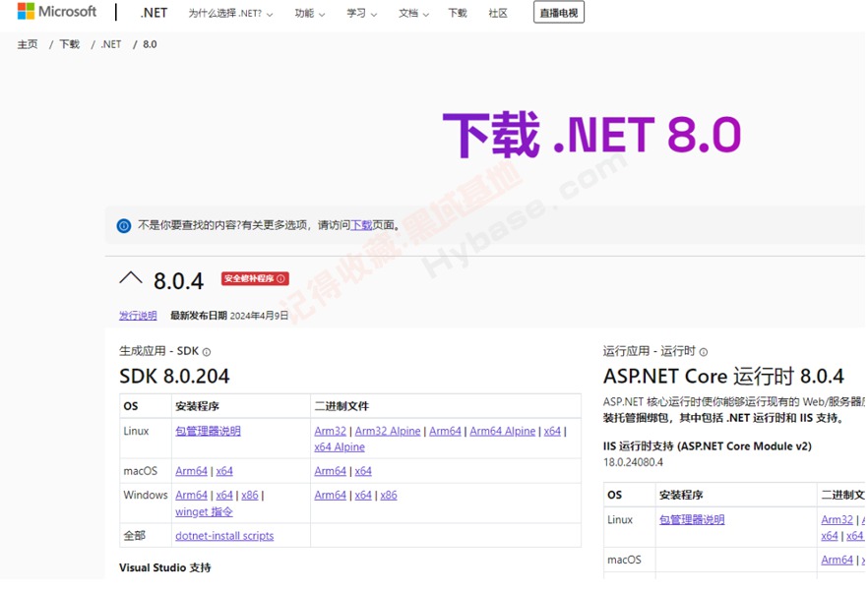Open 包管理器说明 in SDK Linux row

click(x=208, y=431)
